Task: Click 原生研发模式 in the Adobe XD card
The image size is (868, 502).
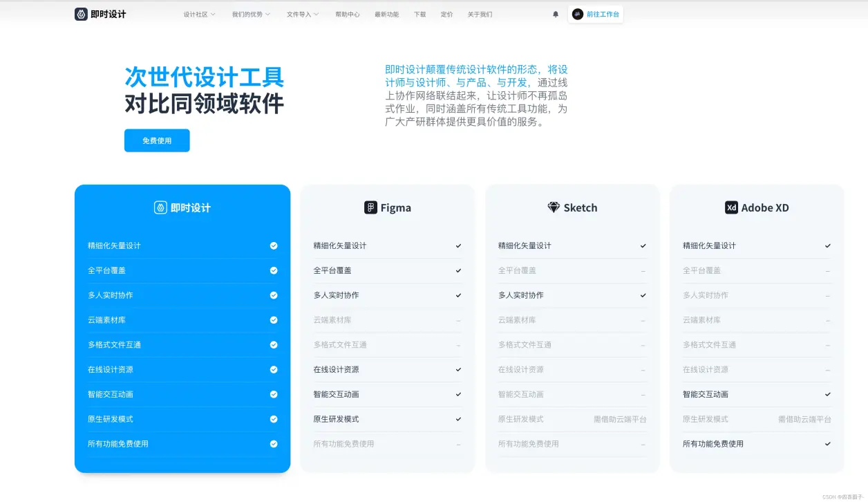Action: click(x=706, y=419)
